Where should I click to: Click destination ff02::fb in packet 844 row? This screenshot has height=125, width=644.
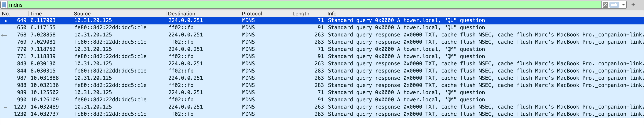pos(181,71)
